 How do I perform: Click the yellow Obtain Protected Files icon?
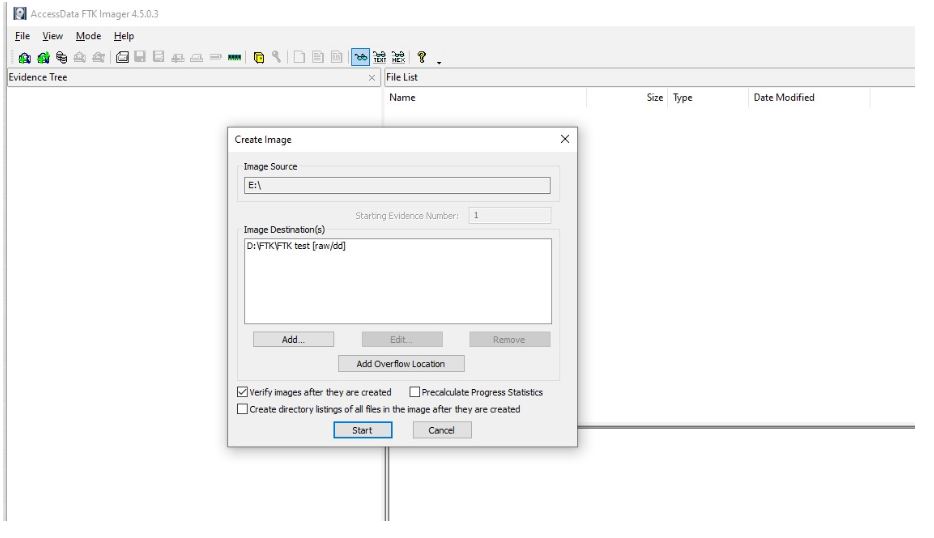pos(259,57)
